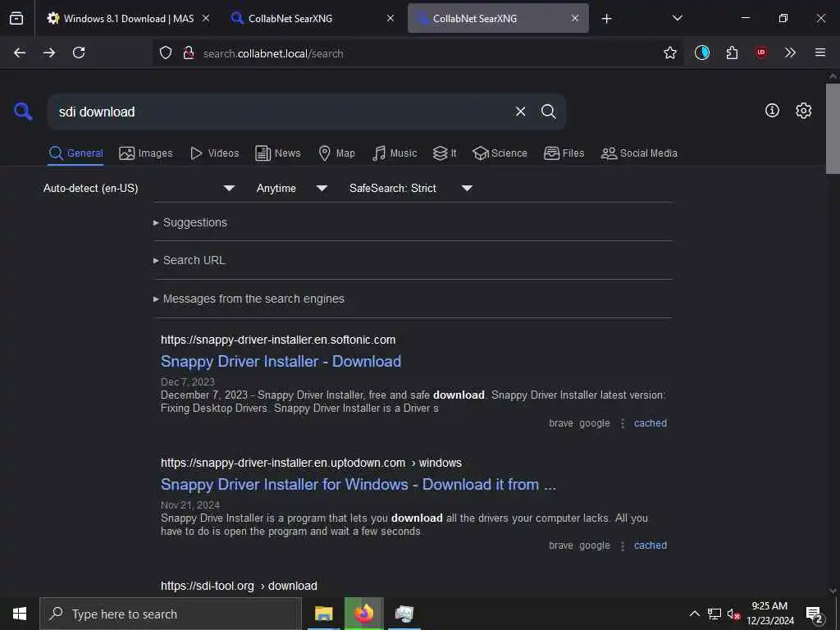Go forward using the browser forward arrow
Viewport: 840px width, 630px height.
(x=49, y=52)
